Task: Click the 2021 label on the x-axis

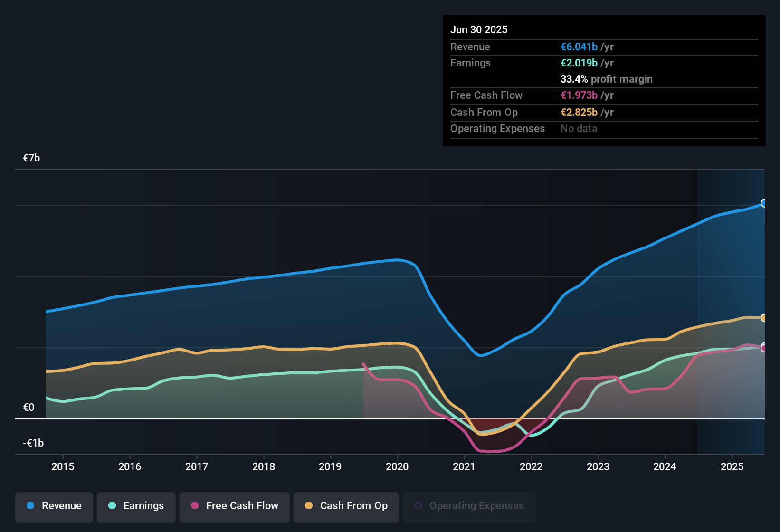Action: pos(464,466)
